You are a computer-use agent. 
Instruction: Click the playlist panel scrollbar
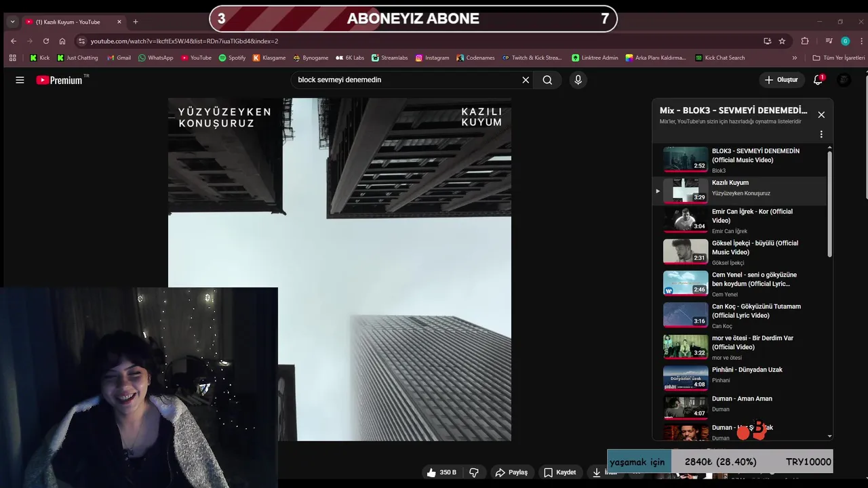830,203
